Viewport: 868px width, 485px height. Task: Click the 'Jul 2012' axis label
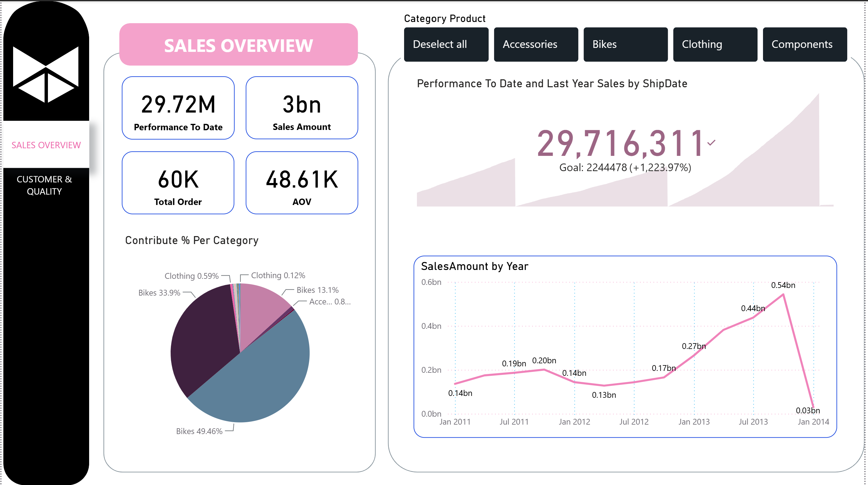coord(634,422)
